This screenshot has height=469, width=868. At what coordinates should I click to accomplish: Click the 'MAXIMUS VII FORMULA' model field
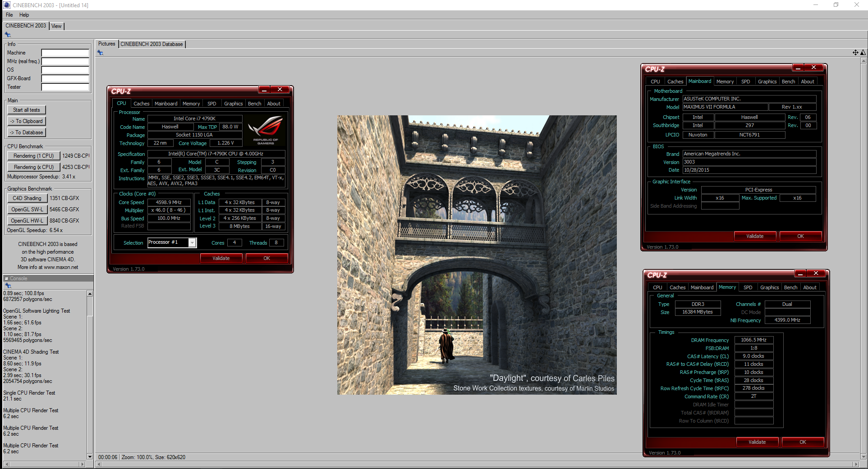tap(725, 107)
